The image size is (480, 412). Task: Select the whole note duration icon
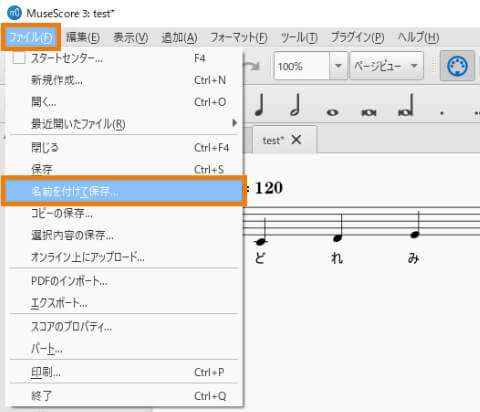click(332, 112)
